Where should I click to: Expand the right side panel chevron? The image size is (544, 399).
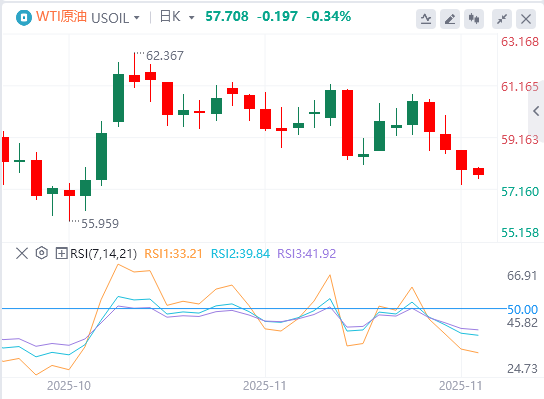click(536, 111)
